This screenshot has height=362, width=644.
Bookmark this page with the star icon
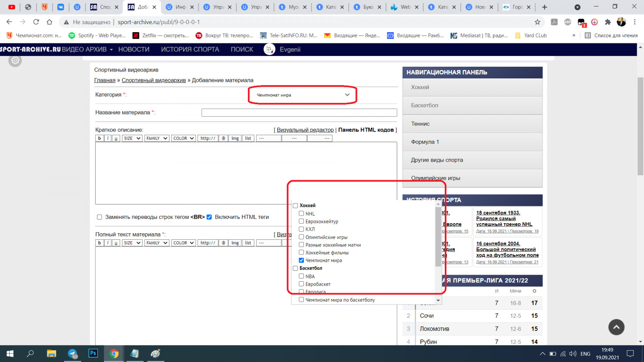click(x=537, y=22)
